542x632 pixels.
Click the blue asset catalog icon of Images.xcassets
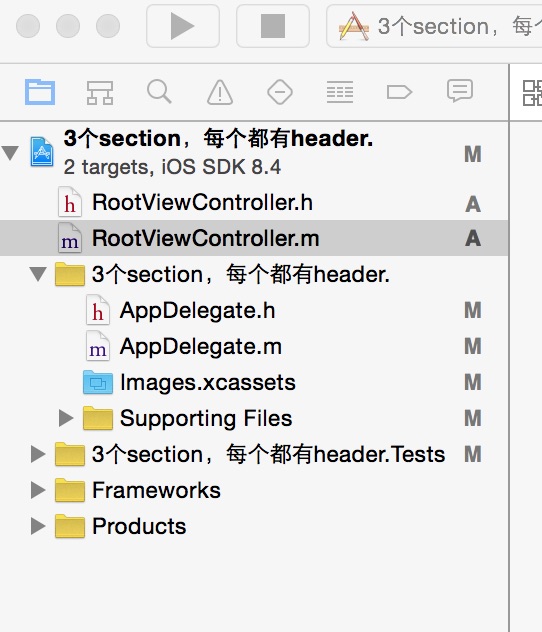tap(98, 382)
